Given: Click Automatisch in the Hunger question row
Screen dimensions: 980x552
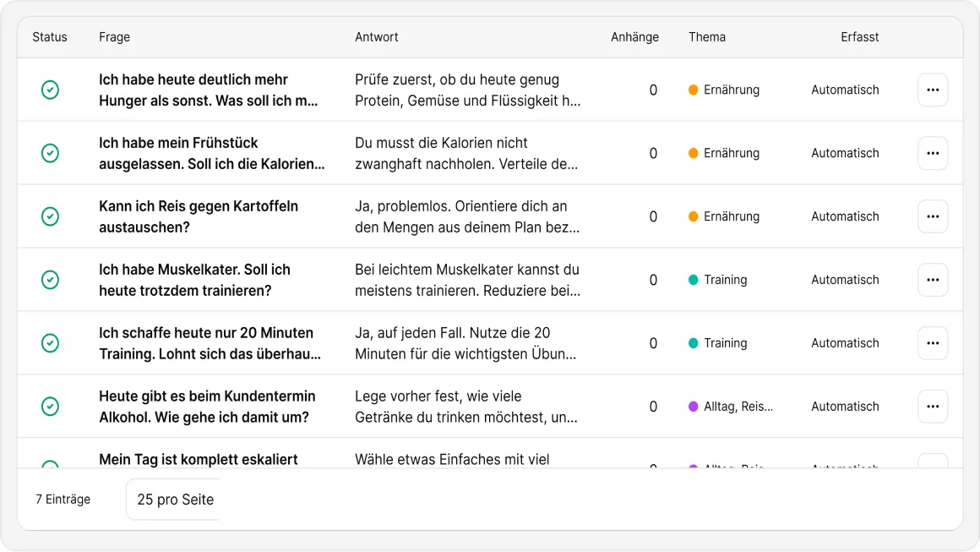Looking at the screenshot, I should pos(845,90).
